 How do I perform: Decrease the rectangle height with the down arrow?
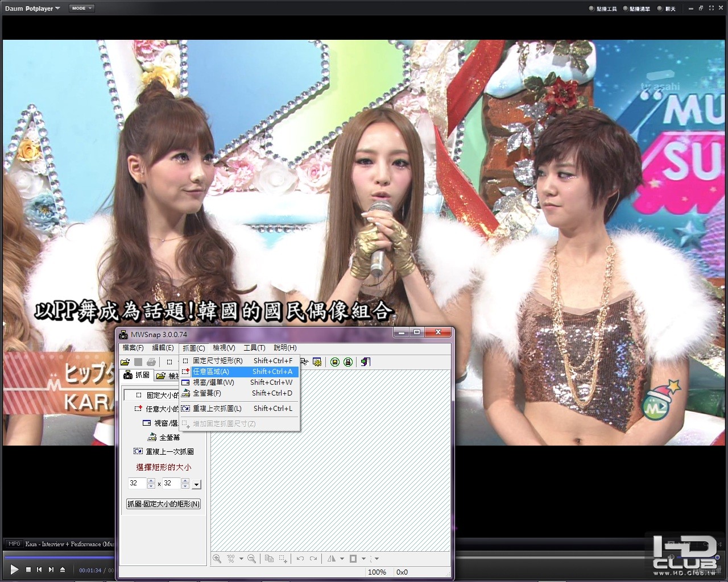click(185, 487)
